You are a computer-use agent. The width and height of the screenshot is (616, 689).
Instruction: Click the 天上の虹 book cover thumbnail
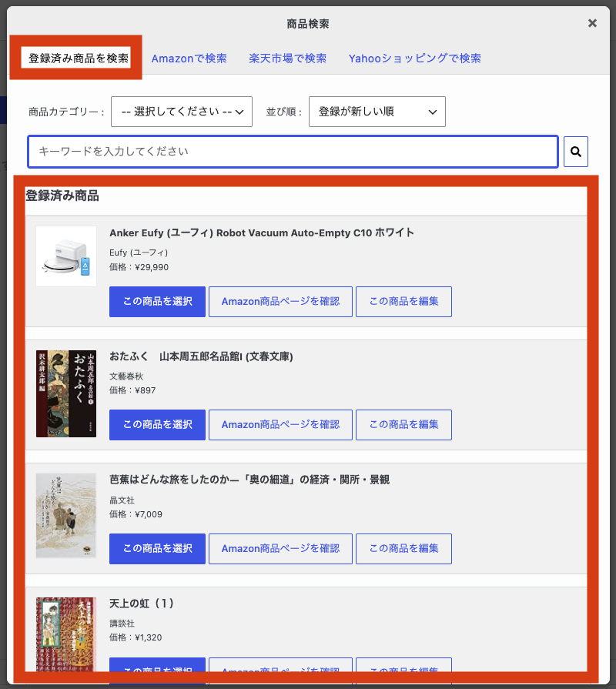[66, 634]
